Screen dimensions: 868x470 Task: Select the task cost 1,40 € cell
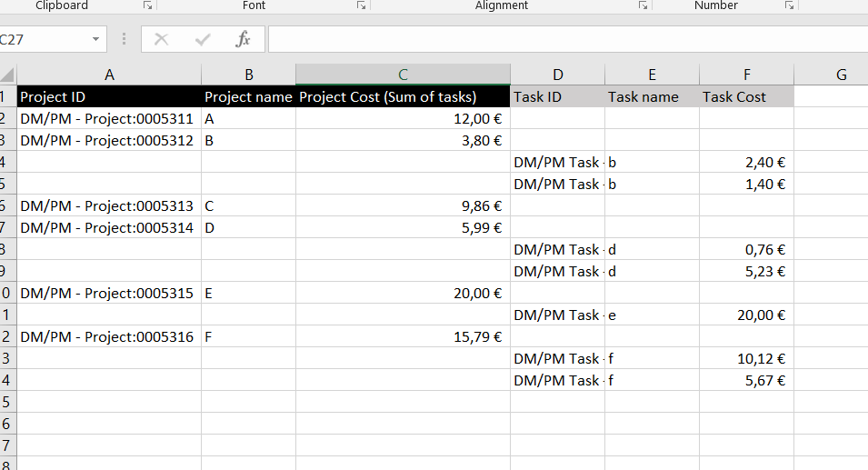point(747,184)
